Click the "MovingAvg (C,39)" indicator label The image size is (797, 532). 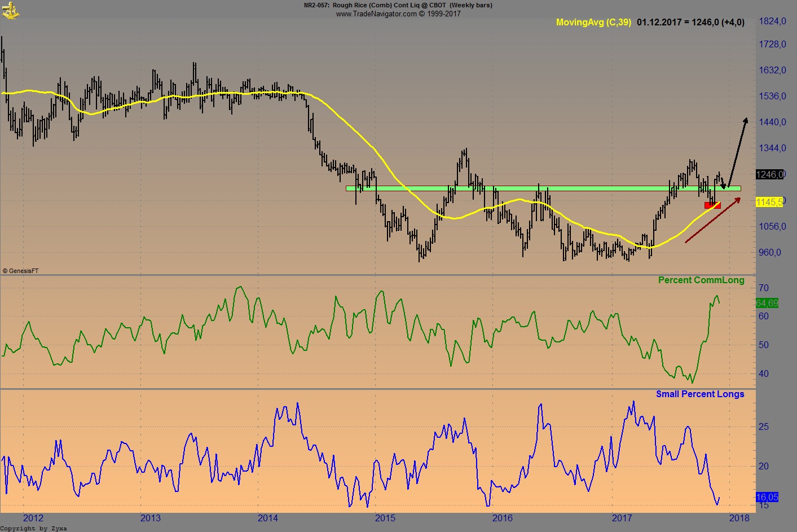pyautogui.click(x=593, y=23)
